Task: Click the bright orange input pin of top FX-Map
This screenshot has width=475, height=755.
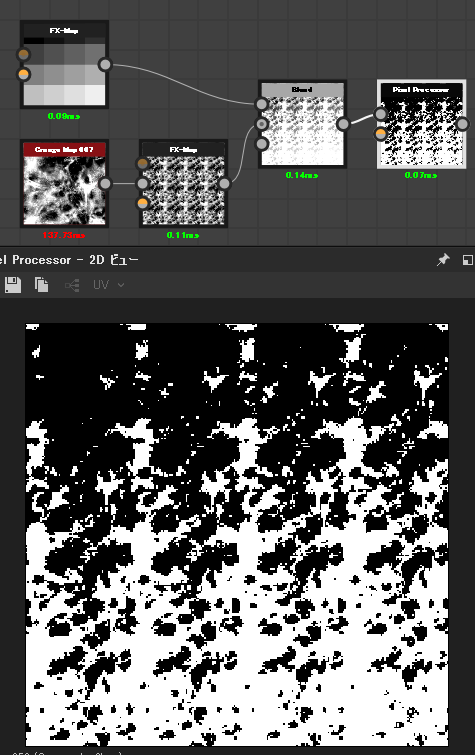Action: coord(23,74)
